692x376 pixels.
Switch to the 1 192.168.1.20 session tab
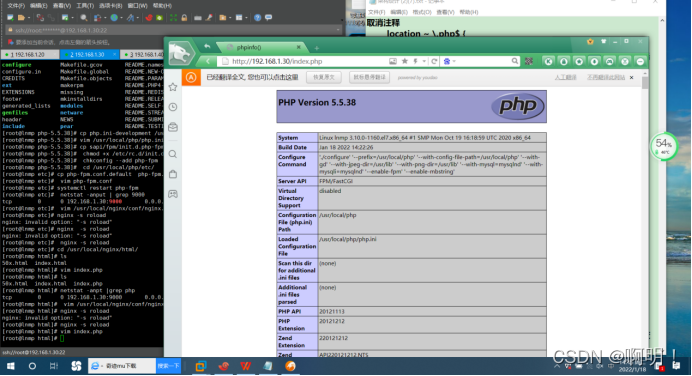(x=29, y=54)
